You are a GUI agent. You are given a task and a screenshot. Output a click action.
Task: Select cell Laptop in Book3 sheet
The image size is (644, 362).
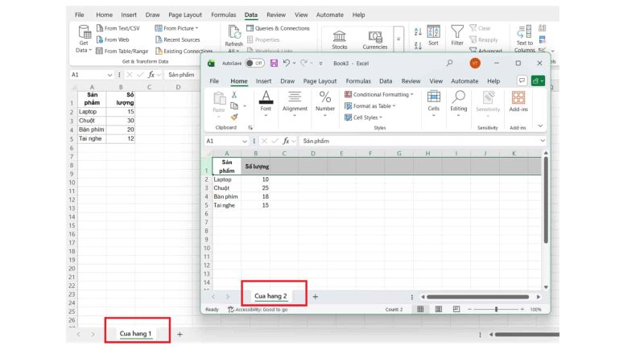pyautogui.click(x=226, y=179)
